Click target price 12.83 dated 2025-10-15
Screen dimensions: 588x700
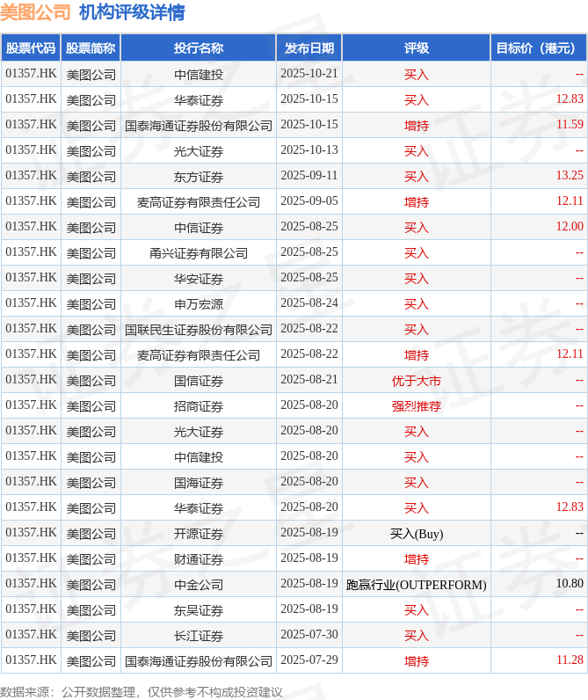(x=570, y=99)
